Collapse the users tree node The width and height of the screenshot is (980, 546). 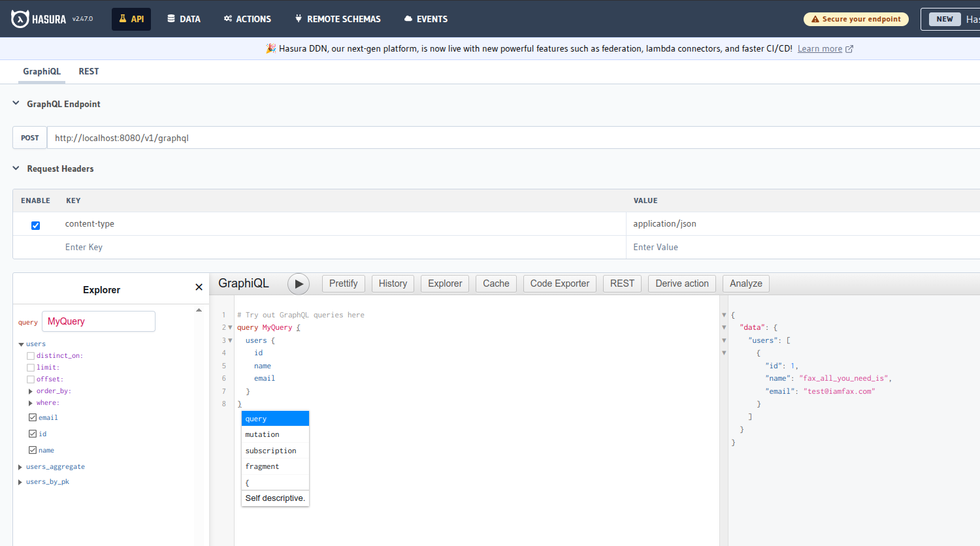(x=21, y=344)
